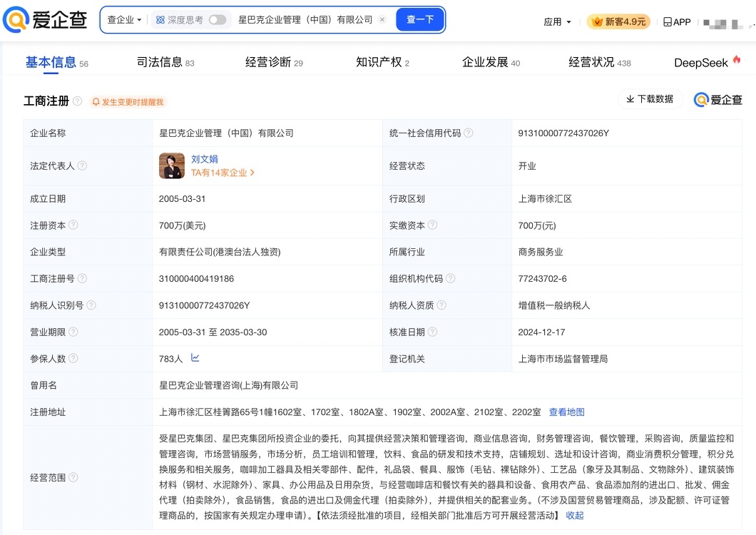Click the legal representative's photo thumbnail
This screenshot has width=756, height=535.
[x=172, y=166]
